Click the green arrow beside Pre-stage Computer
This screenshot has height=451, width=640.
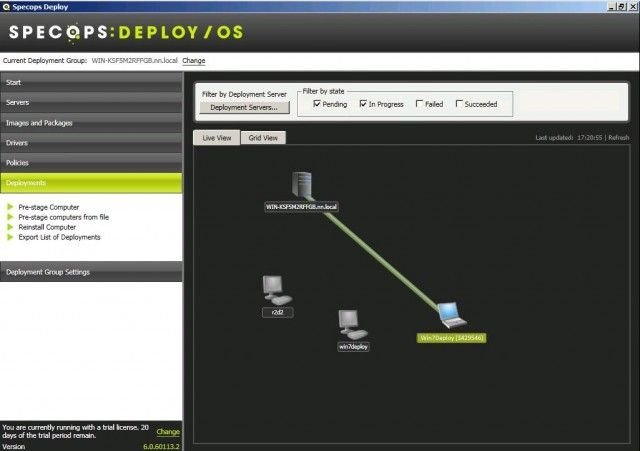[x=10, y=207]
